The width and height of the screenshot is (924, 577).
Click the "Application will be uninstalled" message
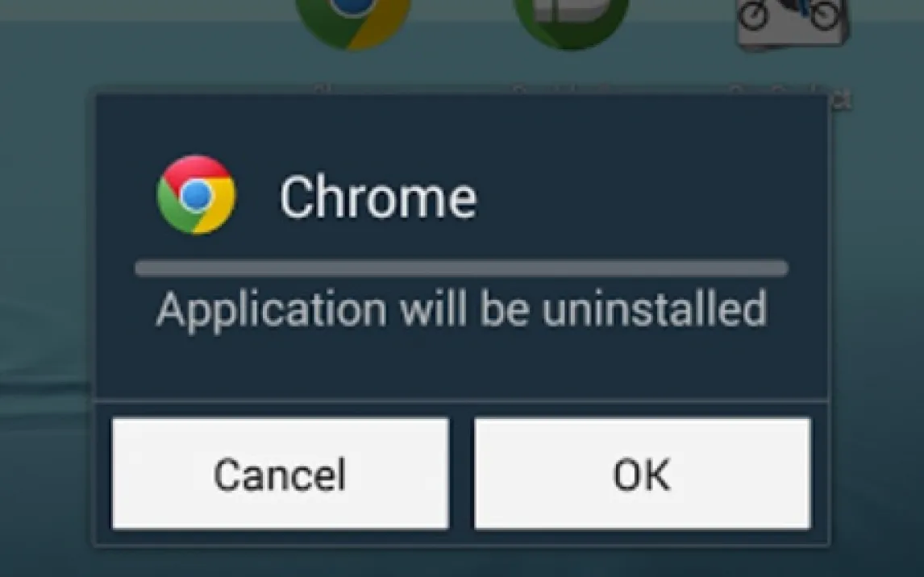coord(461,310)
